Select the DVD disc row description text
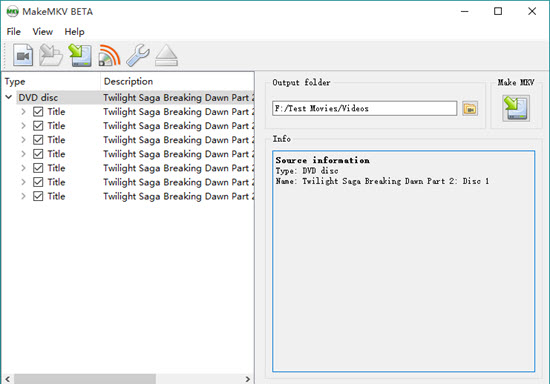550x384 pixels. coord(179,97)
